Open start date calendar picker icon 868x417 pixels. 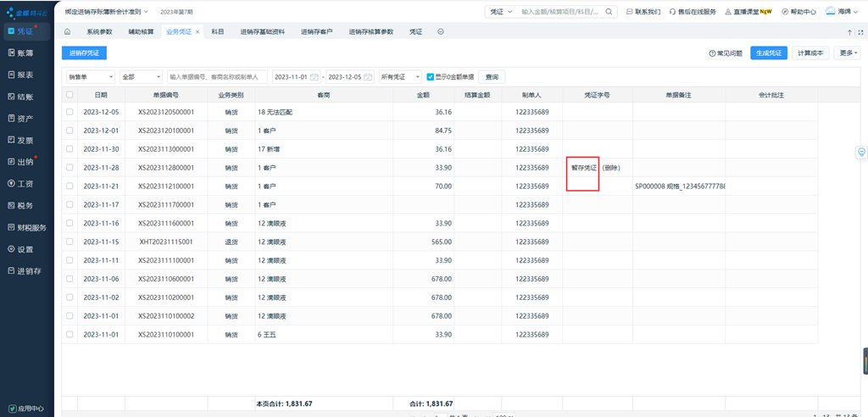pyautogui.click(x=314, y=76)
